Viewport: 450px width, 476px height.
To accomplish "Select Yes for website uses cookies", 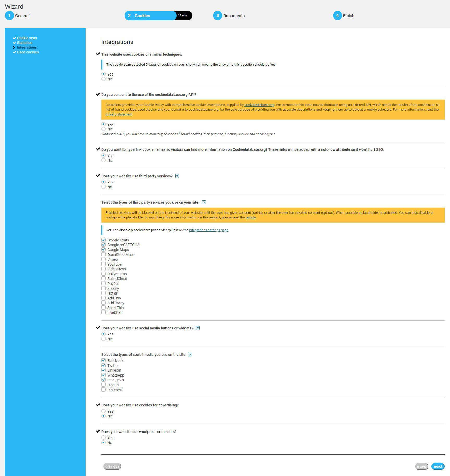I will pos(103,74).
